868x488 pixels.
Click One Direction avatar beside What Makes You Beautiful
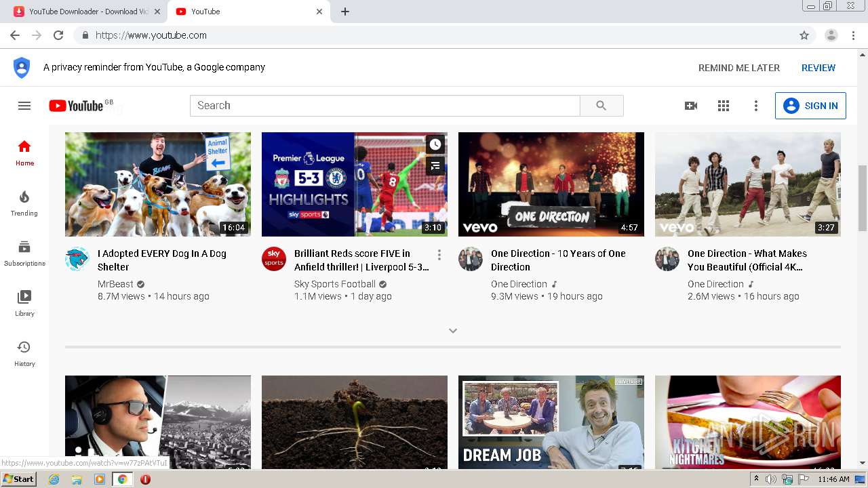click(x=667, y=259)
